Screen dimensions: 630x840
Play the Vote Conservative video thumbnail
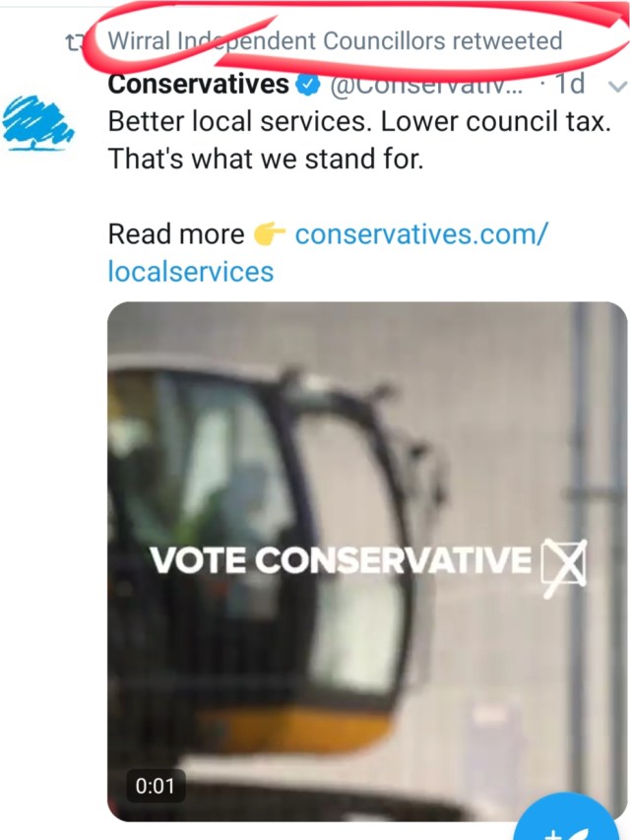(367, 561)
